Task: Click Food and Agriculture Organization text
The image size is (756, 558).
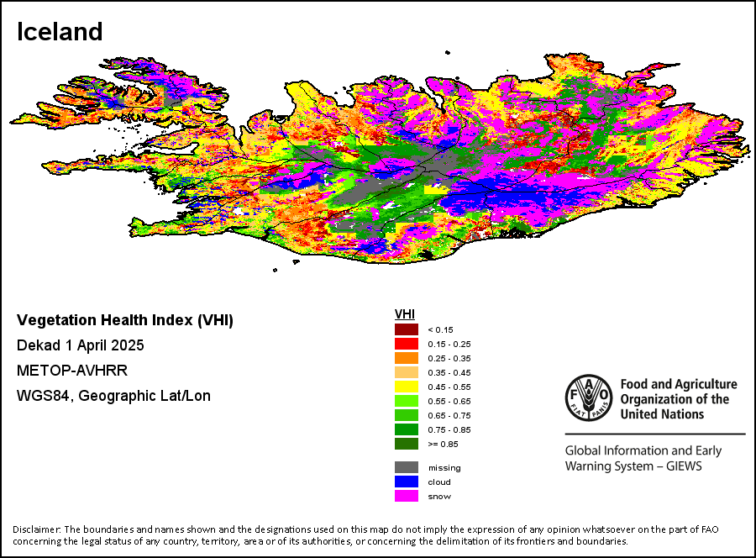Action: click(x=679, y=399)
